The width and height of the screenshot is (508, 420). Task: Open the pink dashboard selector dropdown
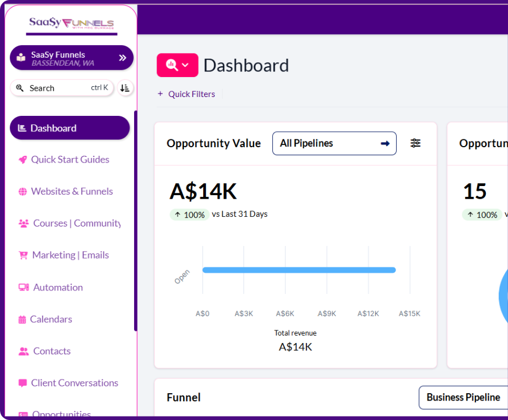pos(177,65)
